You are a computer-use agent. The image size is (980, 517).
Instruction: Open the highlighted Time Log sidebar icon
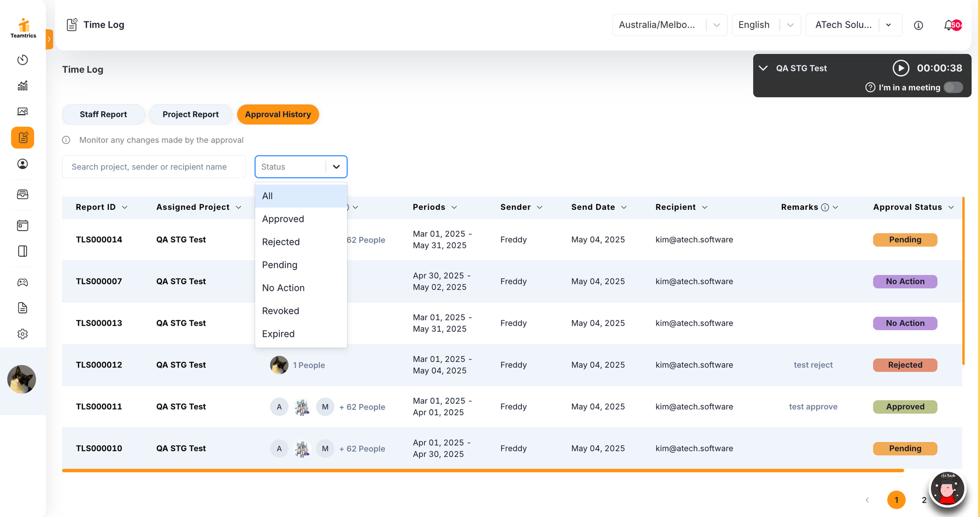click(22, 138)
